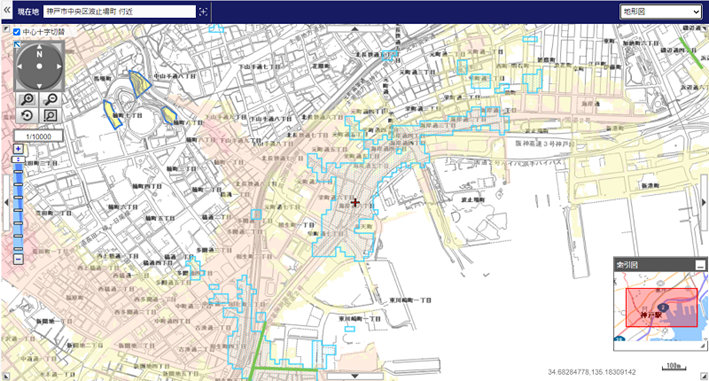Image resolution: width=709 pixels, height=381 pixels.
Task: Pan east using compass right arrow
Action: 59,66
